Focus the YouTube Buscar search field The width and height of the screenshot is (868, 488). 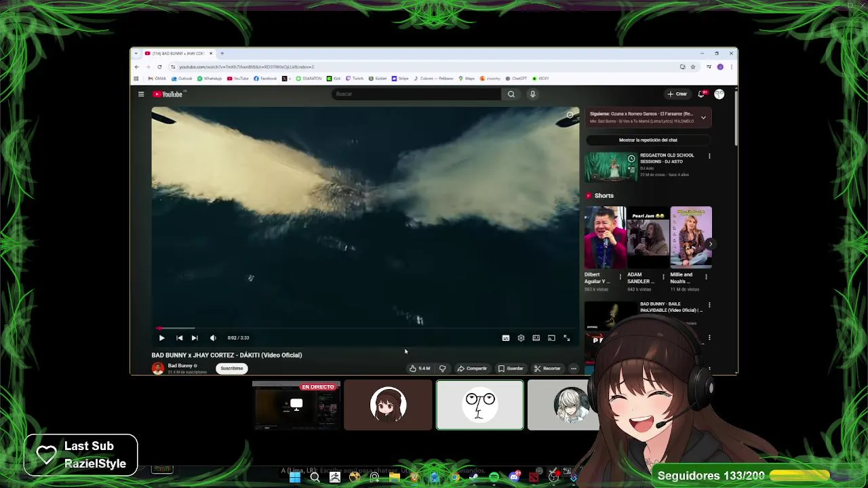[x=416, y=94]
